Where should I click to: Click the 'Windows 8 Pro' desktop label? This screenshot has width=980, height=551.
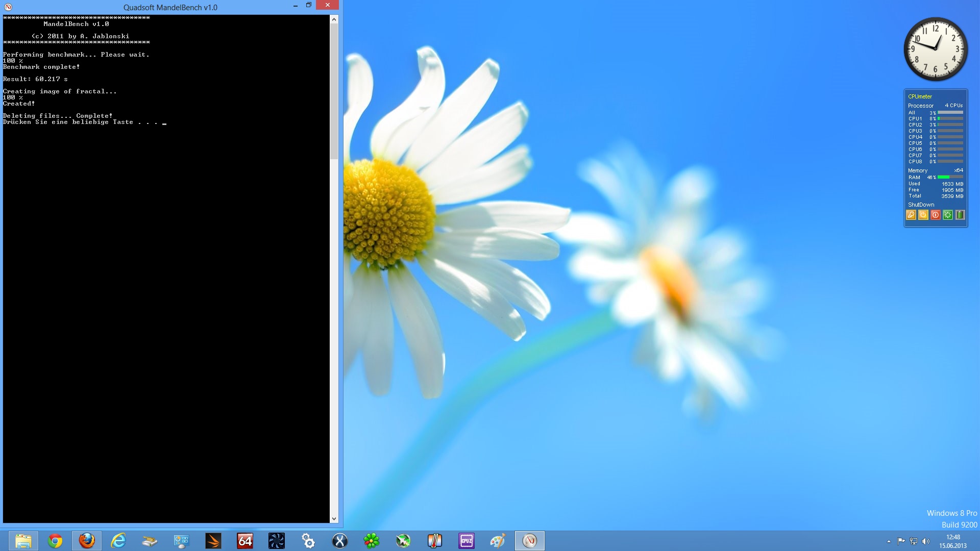[952, 513]
